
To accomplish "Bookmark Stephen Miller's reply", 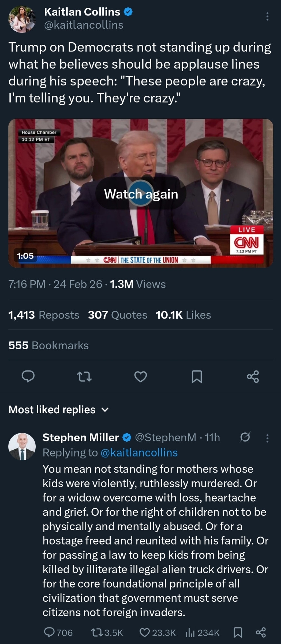I will (238, 632).
